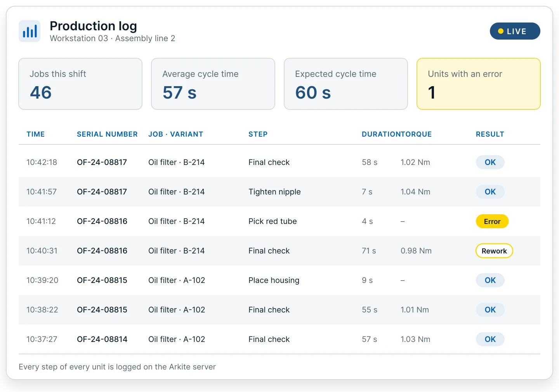
Task: Select the 10:37:27 timestamp cell
Action: coord(42,339)
